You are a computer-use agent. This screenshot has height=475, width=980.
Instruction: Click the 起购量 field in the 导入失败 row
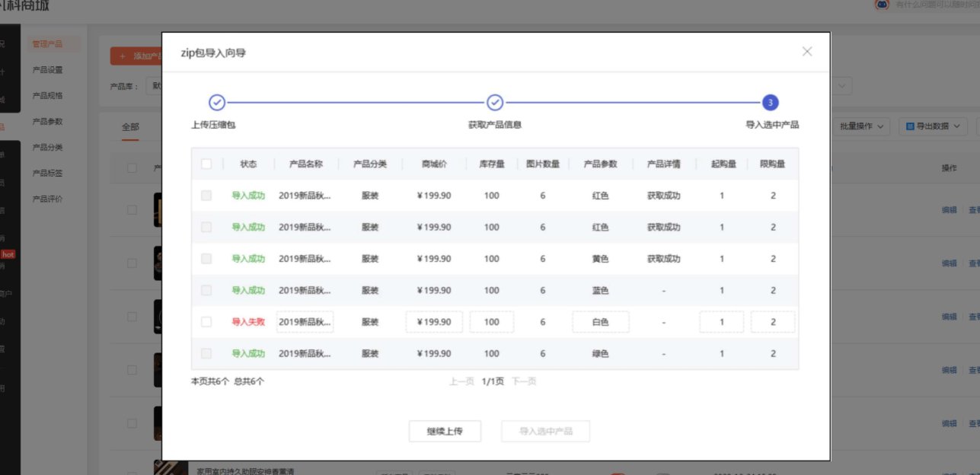(x=722, y=322)
